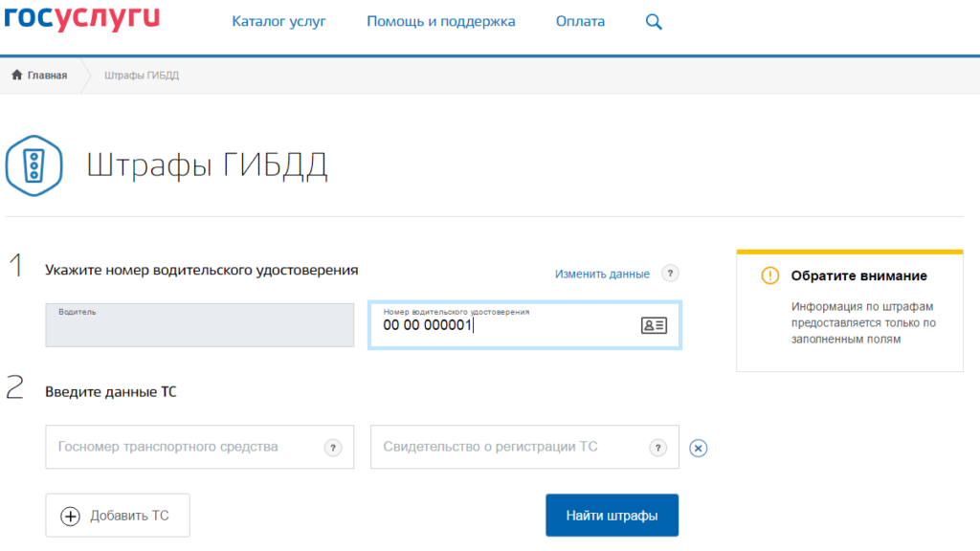This screenshot has height=551, width=980.
Task: Click the ID card icon in license field
Action: pyautogui.click(x=654, y=325)
